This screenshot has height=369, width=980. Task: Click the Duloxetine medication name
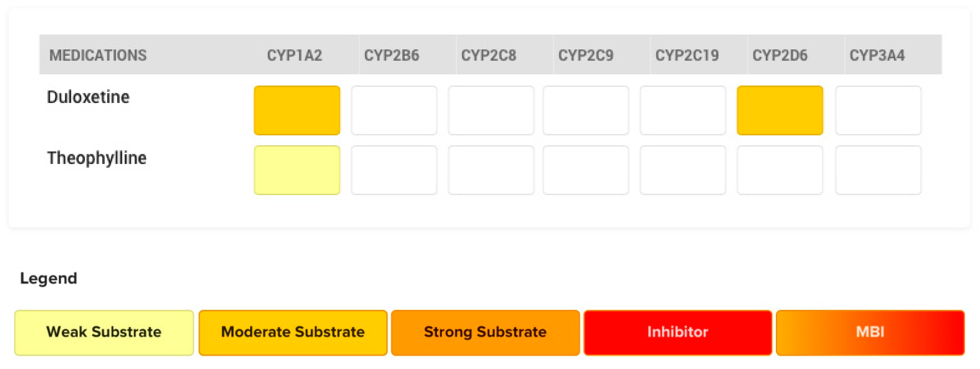pos(88,97)
